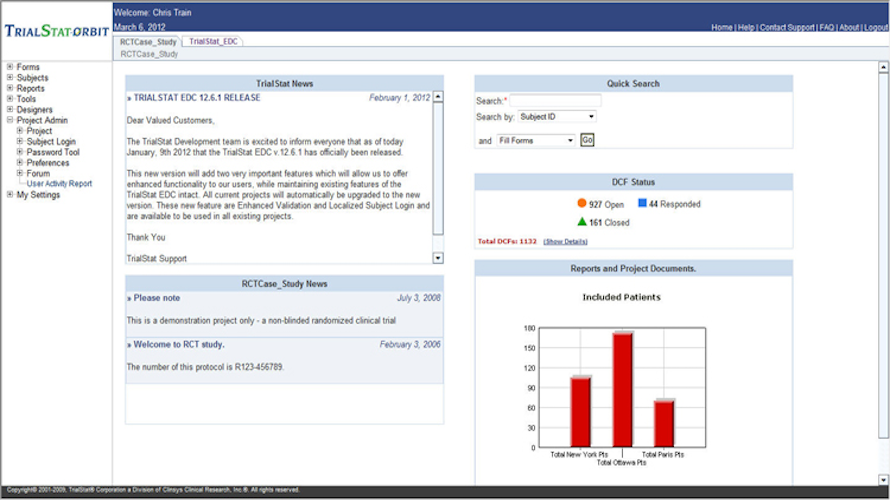
Task: Click the 927 Open count text
Action: (x=606, y=204)
